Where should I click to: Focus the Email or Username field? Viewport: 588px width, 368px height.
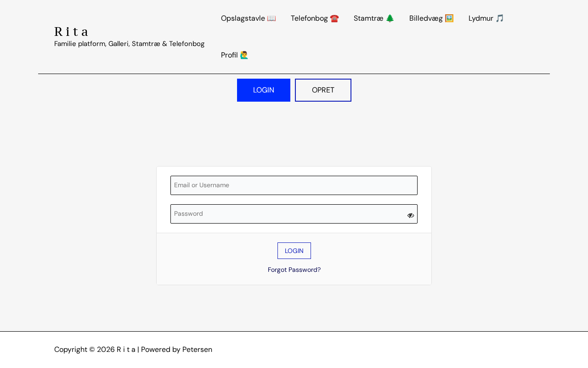click(294, 185)
